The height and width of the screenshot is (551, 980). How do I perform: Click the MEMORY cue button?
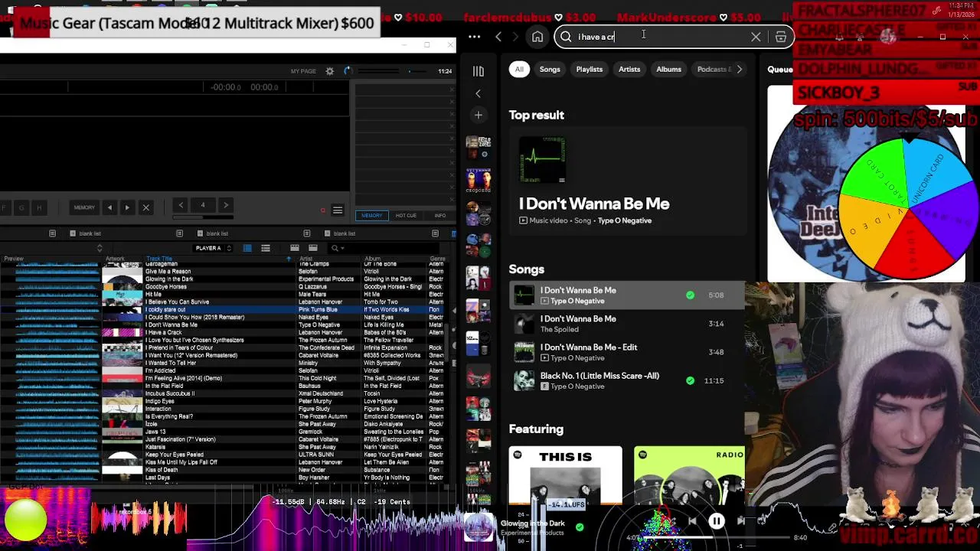[84, 207]
